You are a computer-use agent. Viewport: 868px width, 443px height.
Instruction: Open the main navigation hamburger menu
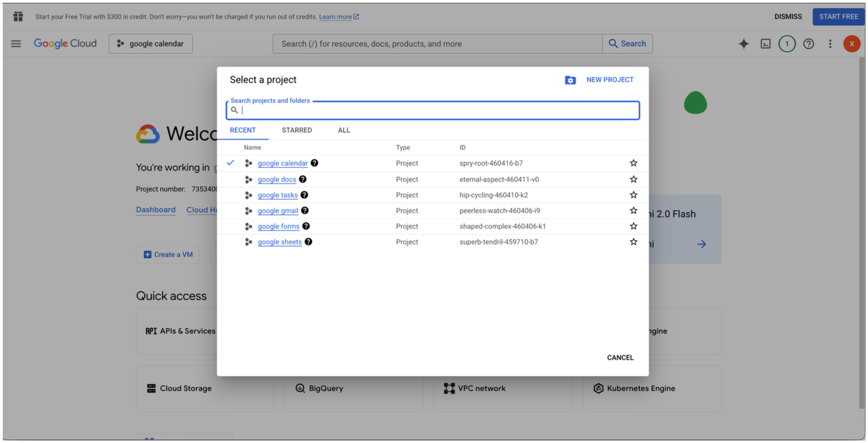[16, 44]
